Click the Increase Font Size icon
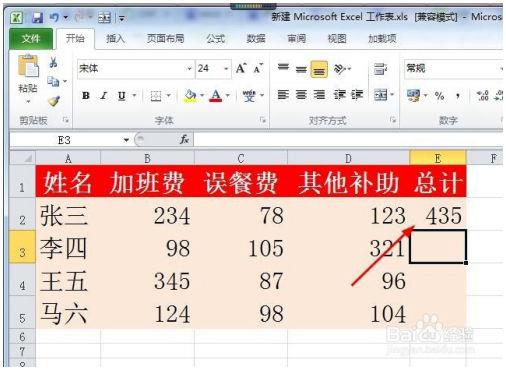 click(x=241, y=68)
